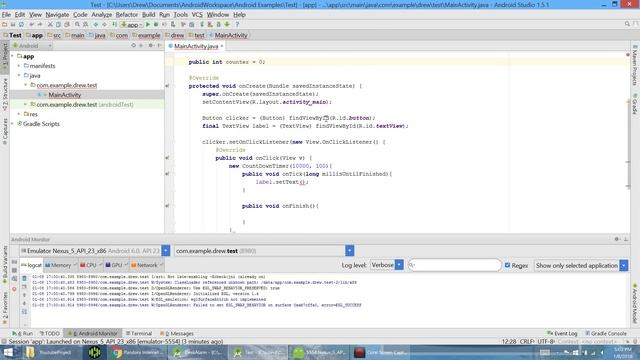Collapse the app module tree node

(13, 56)
